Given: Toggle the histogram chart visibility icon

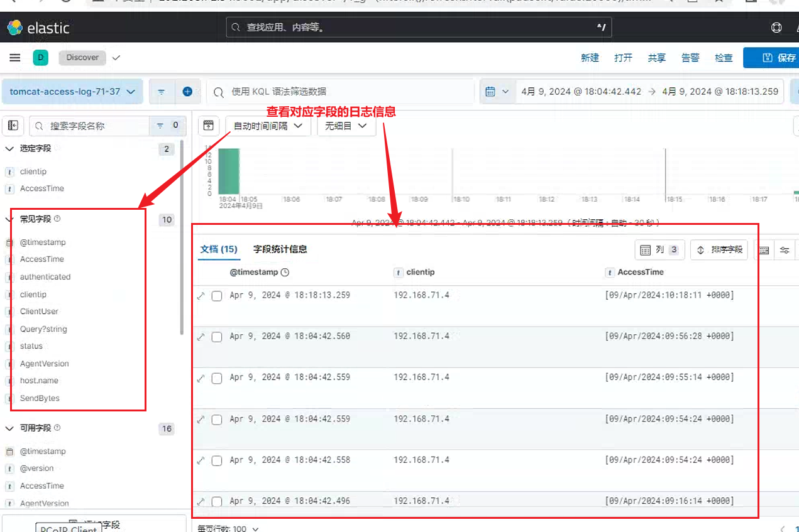Looking at the screenshot, I should (x=209, y=126).
